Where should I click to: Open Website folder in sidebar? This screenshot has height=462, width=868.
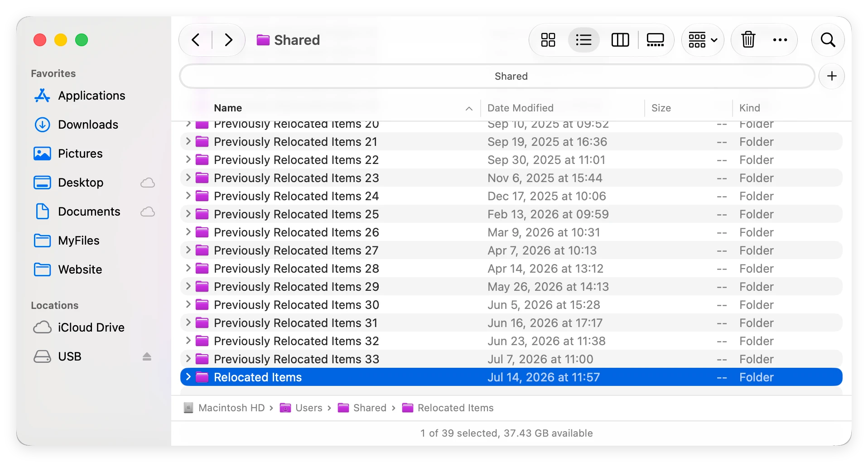[x=68, y=269]
